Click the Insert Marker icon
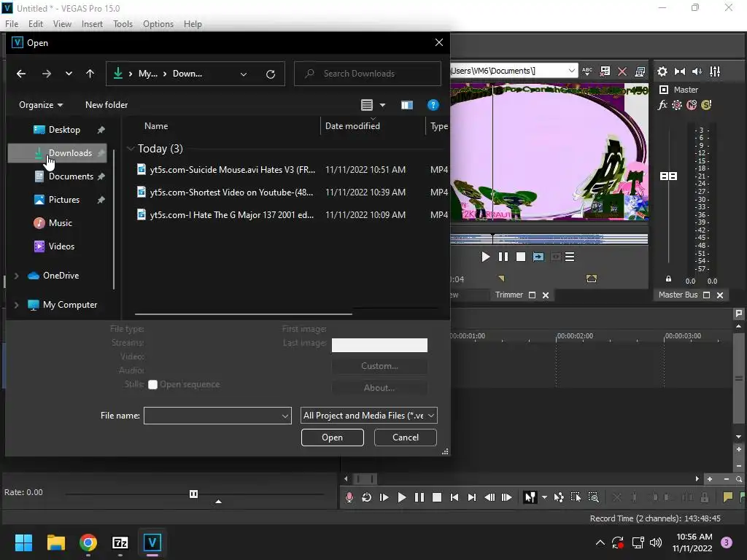 pyautogui.click(x=727, y=497)
